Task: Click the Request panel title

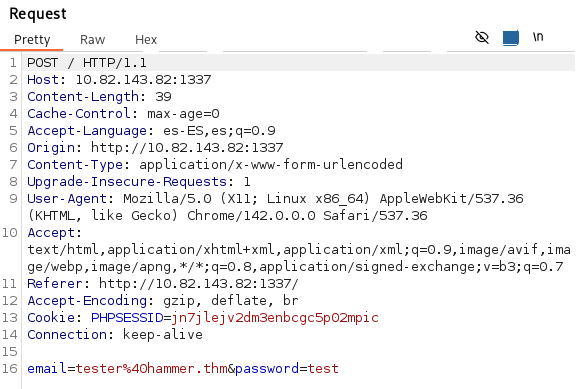Action: (x=38, y=14)
